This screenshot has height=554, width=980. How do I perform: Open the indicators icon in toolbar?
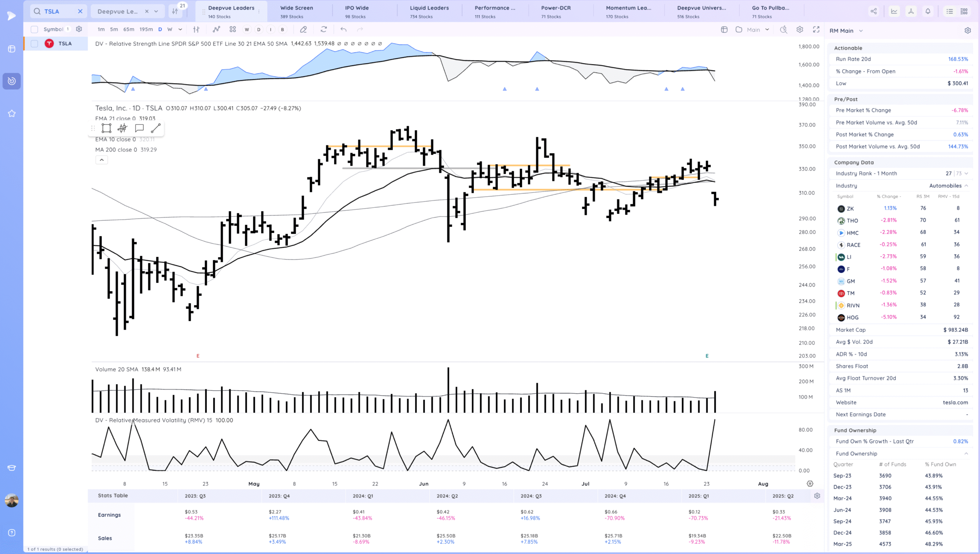click(216, 29)
